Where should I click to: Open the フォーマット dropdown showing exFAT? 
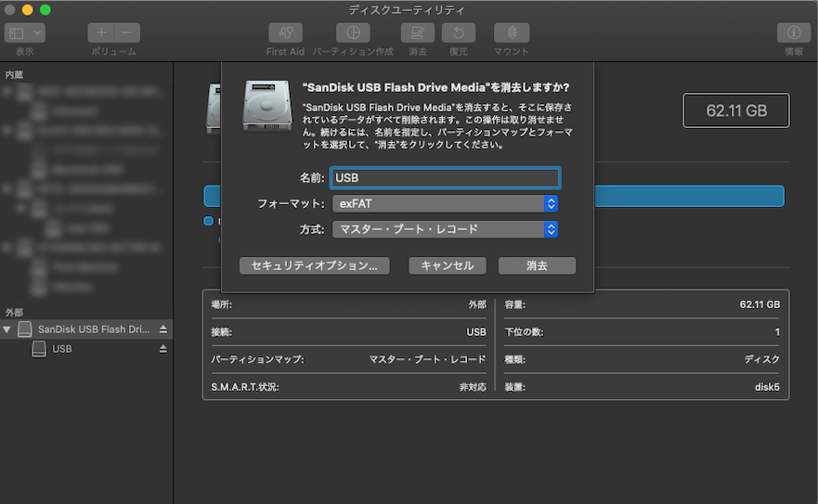445,203
